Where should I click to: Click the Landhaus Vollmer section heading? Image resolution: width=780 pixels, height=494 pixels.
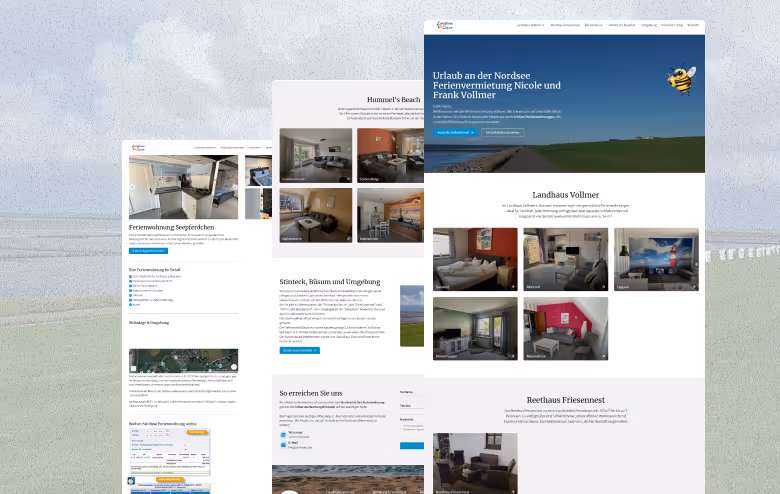[566, 195]
